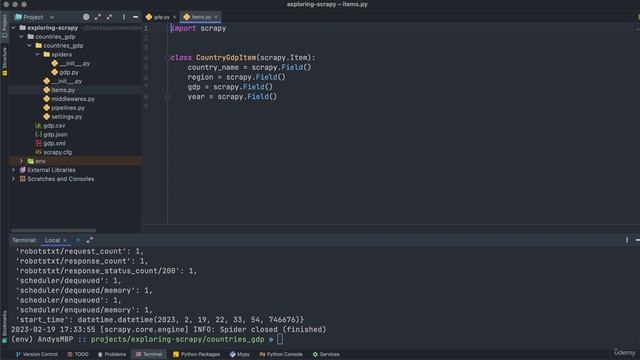Close the items.py editor tab

216,17
